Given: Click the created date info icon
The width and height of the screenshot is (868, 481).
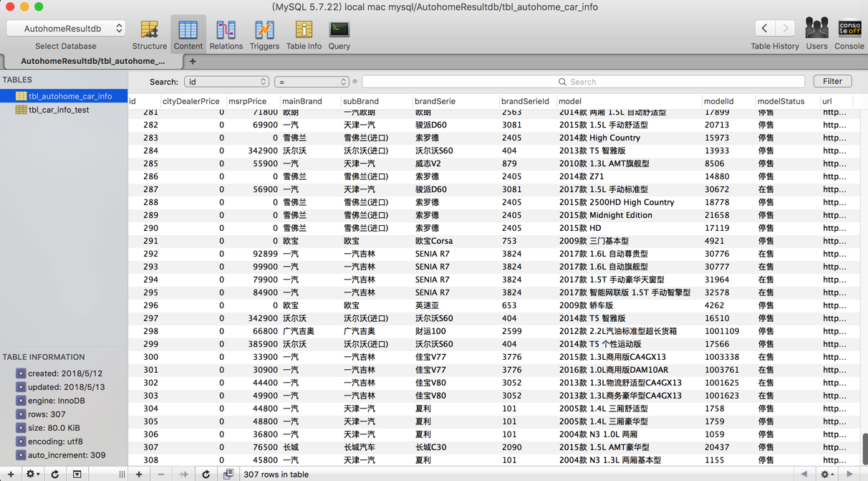Looking at the screenshot, I should coord(21,373).
